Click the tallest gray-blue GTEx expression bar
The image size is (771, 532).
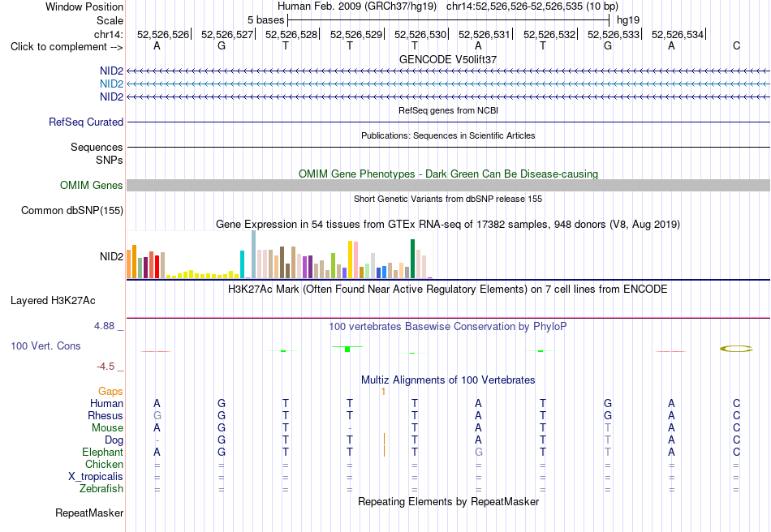(254, 255)
